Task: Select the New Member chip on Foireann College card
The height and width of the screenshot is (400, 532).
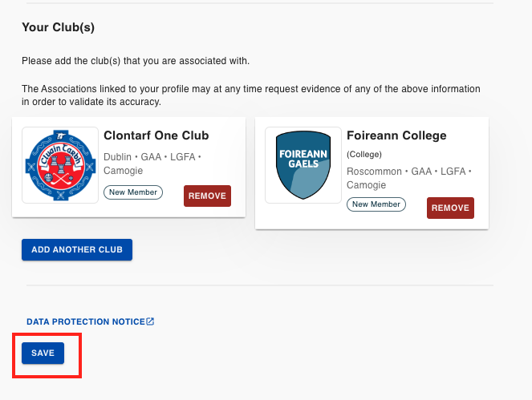Action: click(376, 204)
